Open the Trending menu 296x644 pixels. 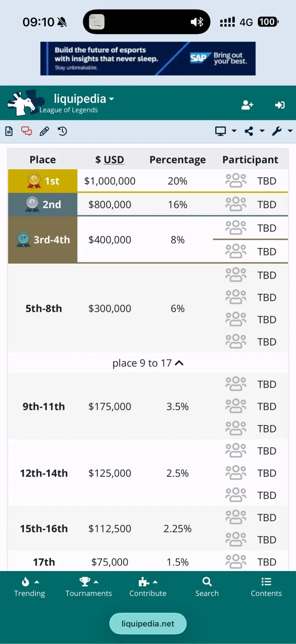30,587
